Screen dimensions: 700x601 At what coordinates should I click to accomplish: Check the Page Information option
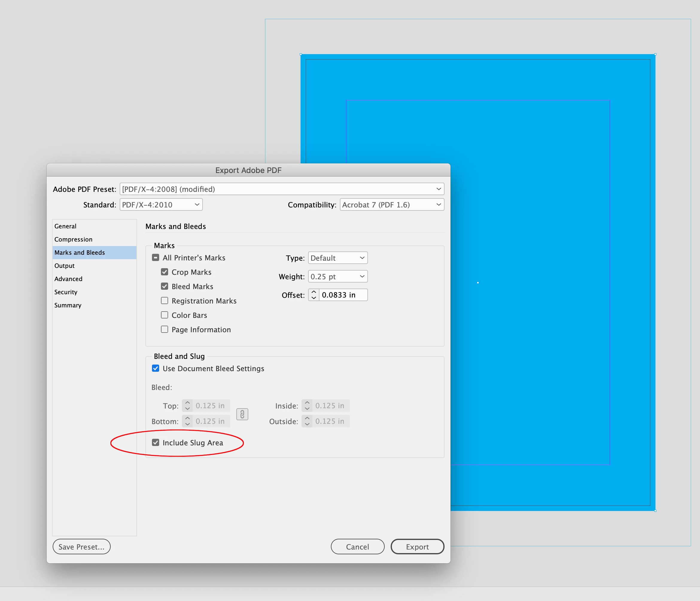pyautogui.click(x=165, y=329)
